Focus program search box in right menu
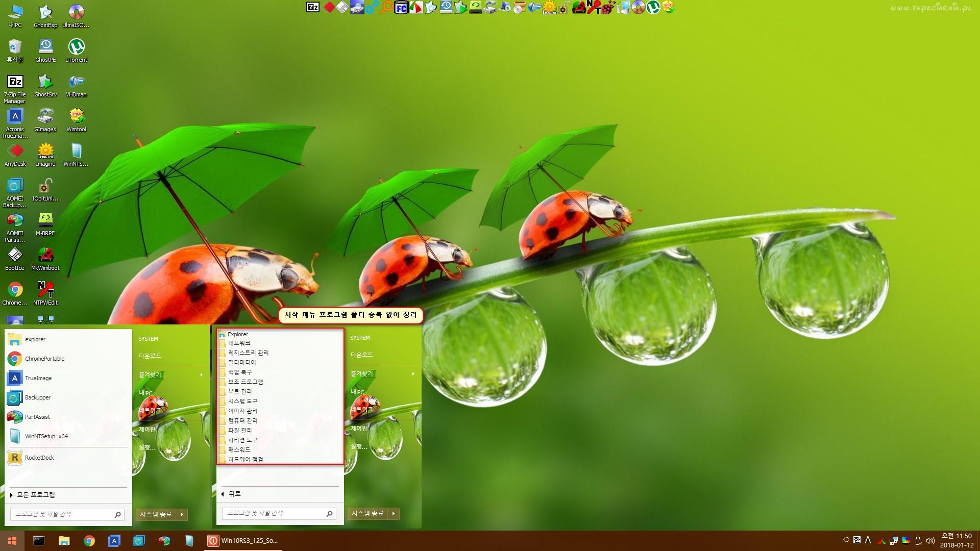Viewport: 980px width, 551px height. (x=279, y=513)
